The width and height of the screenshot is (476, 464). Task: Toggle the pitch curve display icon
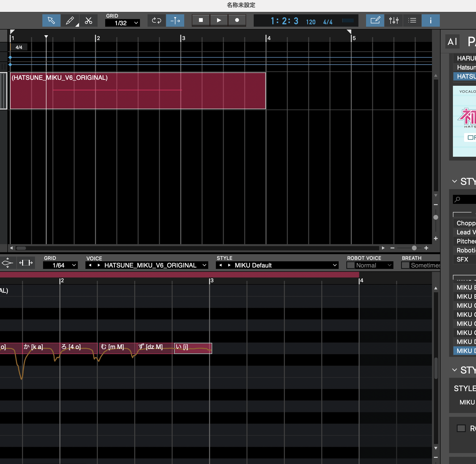point(8,263)
